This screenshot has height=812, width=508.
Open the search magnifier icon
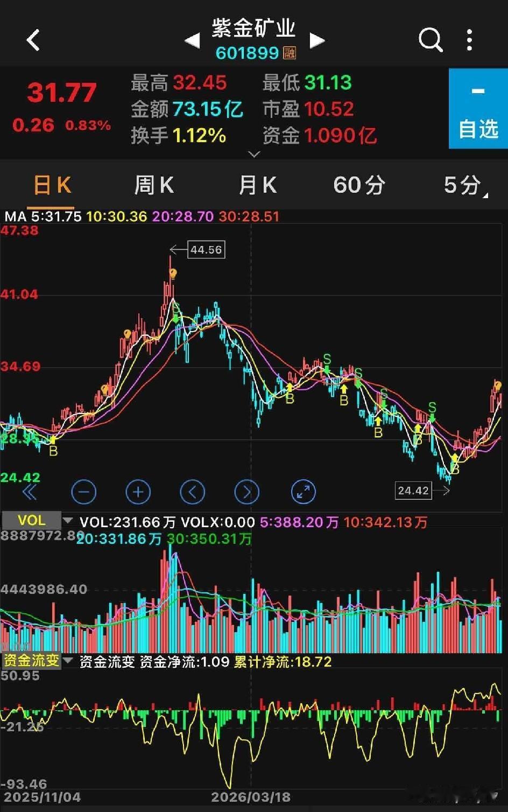pyautogui.click(x=431, y=40)
